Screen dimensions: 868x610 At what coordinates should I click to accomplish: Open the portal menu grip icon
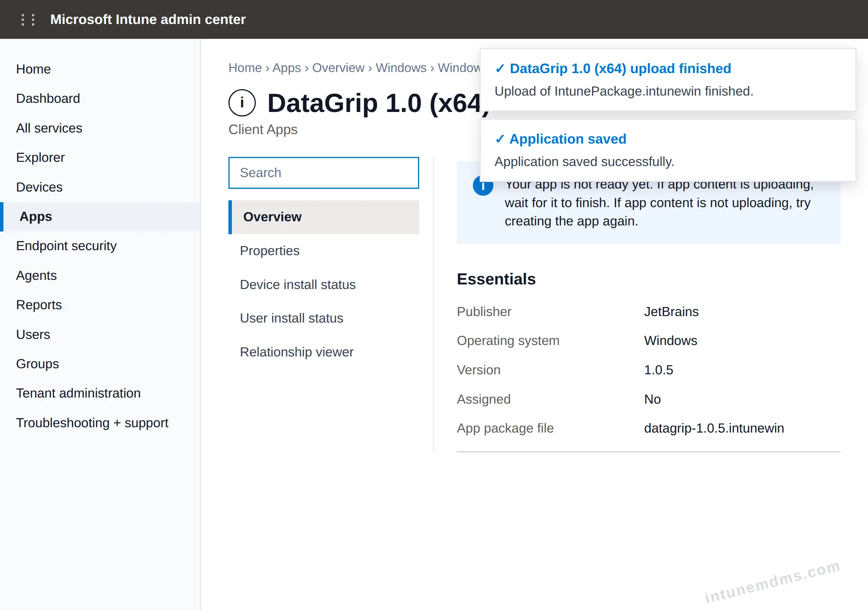click(28, 19)
